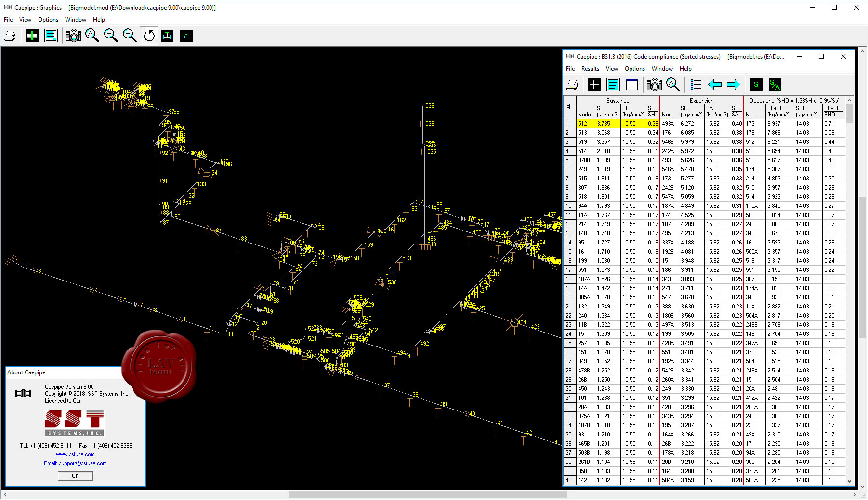Open File menu in Graphics window
The image size is (868, 500).
click(x=8, y=20)
